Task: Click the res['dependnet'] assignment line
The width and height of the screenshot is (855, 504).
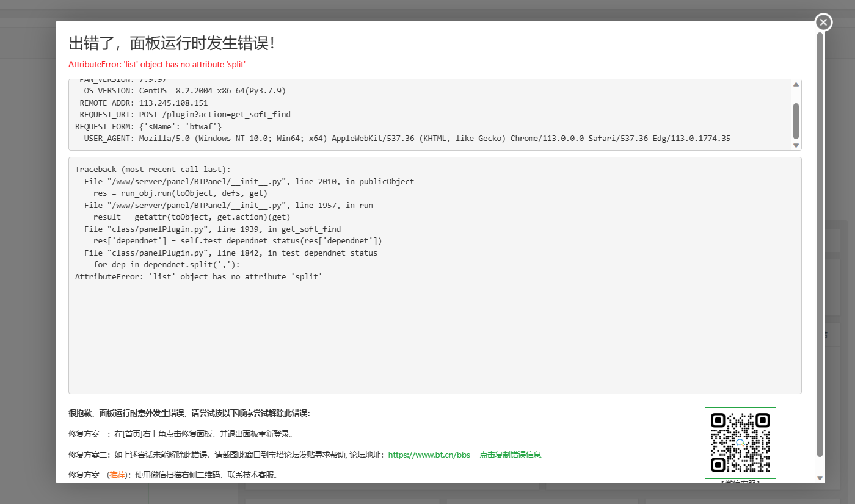Action: 238,240
